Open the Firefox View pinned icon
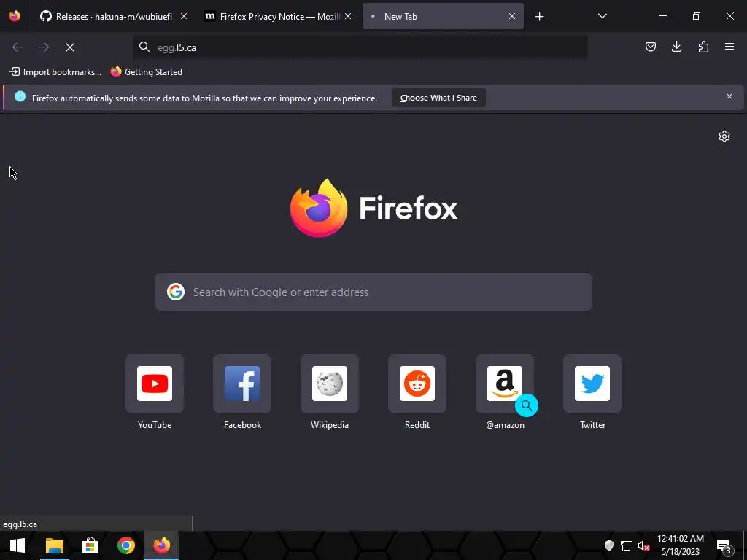 coord(15,16)
